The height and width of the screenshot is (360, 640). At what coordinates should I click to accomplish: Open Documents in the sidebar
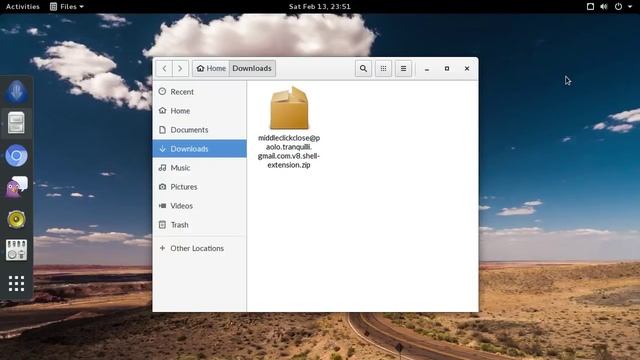tap(200, 130)
